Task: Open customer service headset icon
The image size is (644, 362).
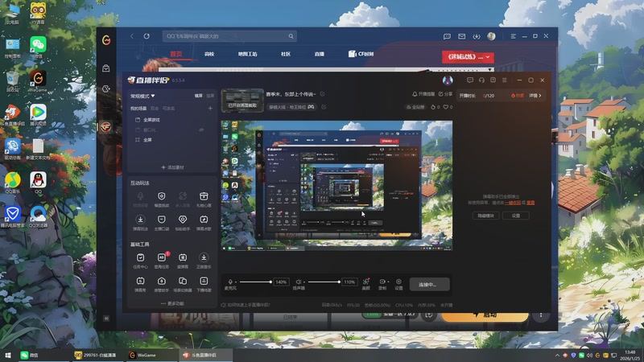Action: click(481, 80)
